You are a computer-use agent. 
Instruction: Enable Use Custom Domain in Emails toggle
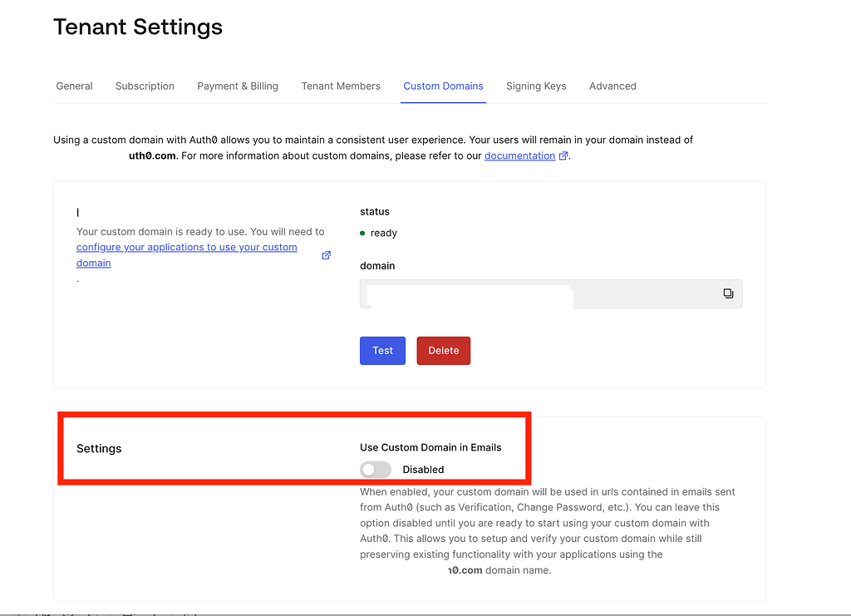(x=376, y=470)
